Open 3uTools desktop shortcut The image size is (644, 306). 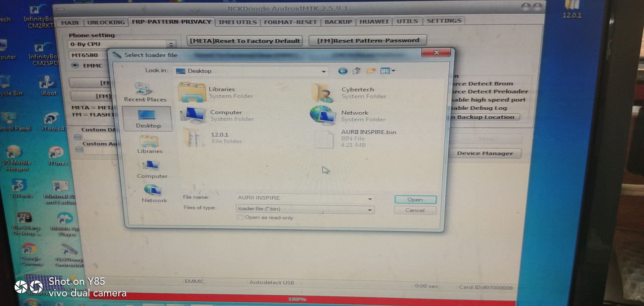[x=19, y=188]
